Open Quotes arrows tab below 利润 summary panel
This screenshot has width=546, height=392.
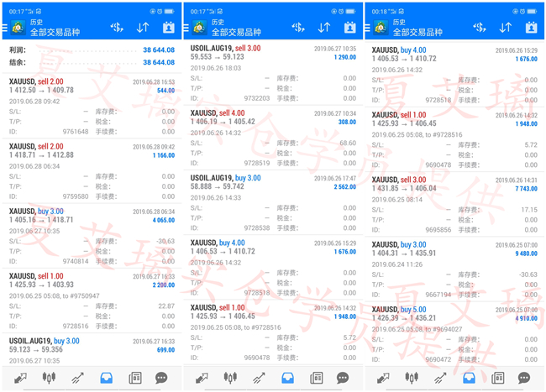coord(20,378)
